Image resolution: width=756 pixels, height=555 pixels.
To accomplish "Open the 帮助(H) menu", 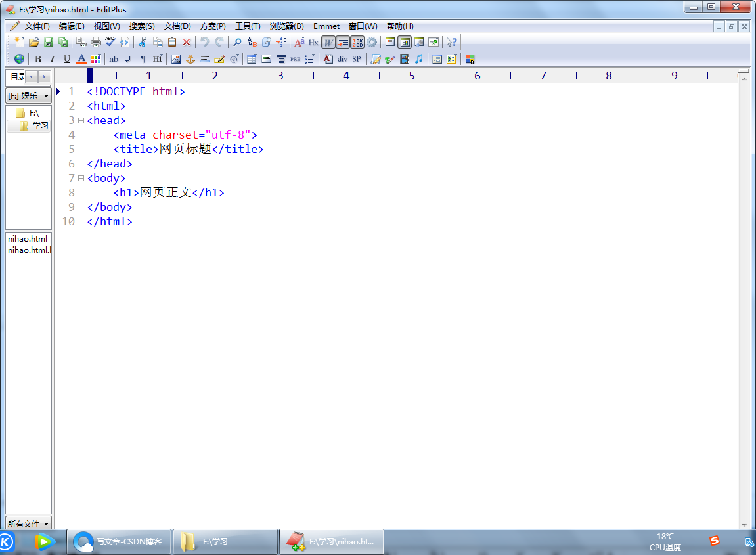I will tap(400, 26).
